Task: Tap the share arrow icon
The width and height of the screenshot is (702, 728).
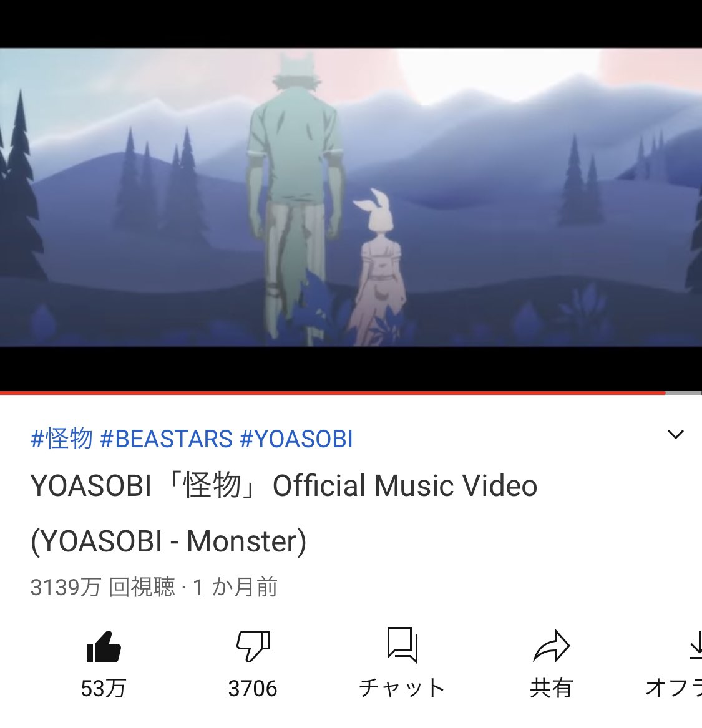Action: [552, 646]
